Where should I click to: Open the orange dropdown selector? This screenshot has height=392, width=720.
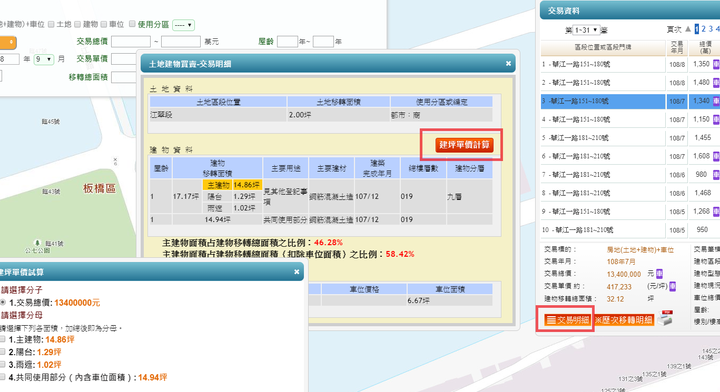tap(7, 43)
